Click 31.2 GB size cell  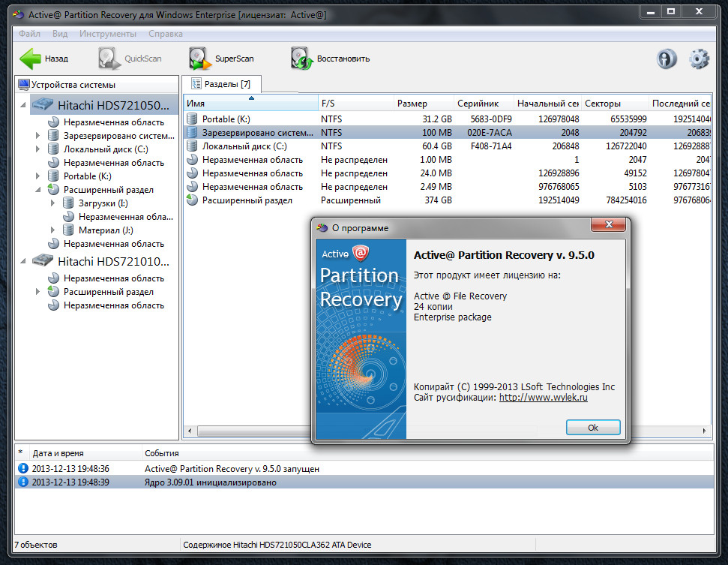point(437,119)
